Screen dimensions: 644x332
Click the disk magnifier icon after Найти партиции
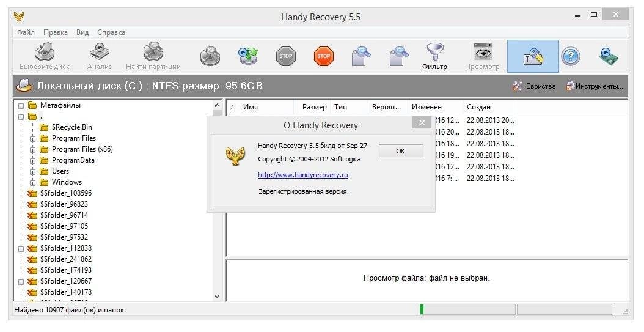point(210,56)
